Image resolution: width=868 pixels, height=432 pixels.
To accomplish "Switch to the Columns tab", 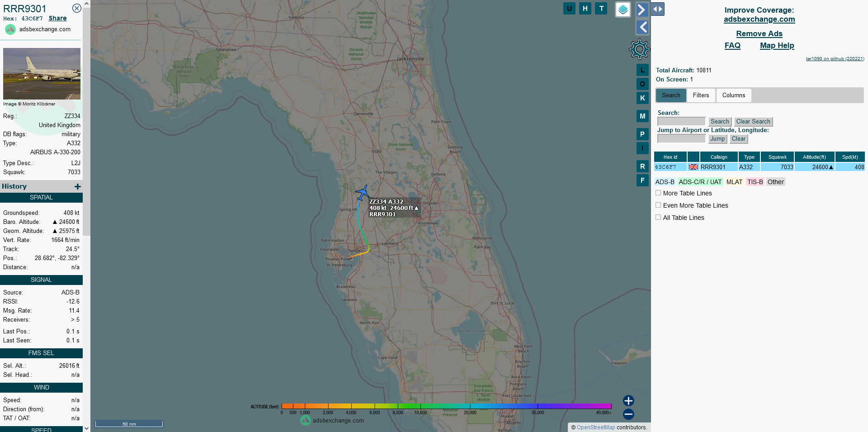I will pyautogui.click(x=733, y=95).
